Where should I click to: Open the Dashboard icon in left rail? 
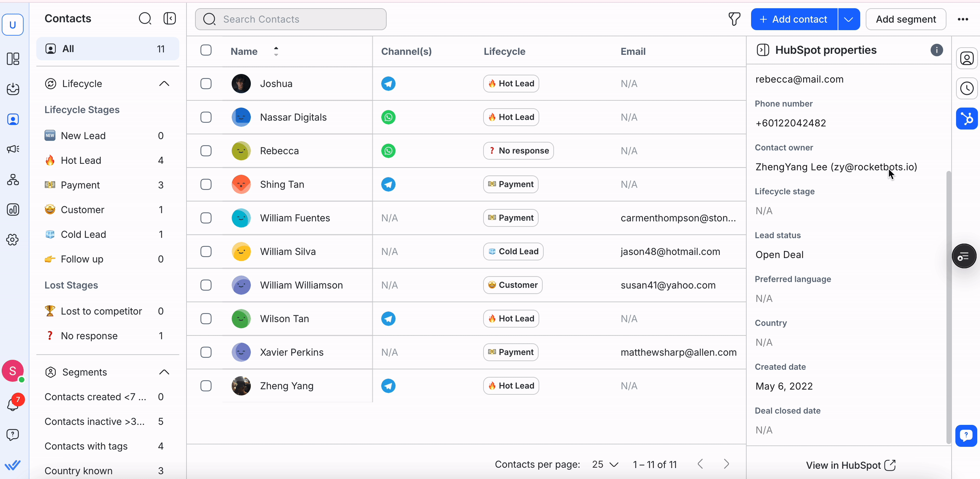tap(13, 59)
